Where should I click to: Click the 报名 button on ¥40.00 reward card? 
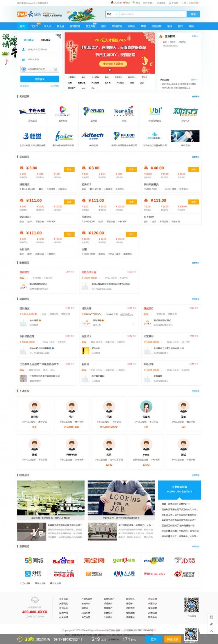(194, 169)
